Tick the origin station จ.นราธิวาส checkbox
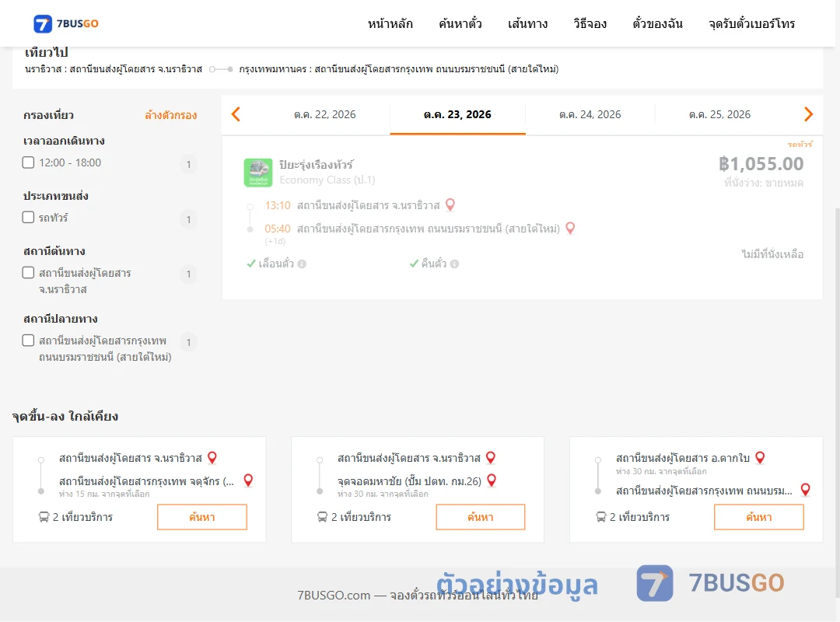This screenshot has width=840, height=622. (29, 273)
